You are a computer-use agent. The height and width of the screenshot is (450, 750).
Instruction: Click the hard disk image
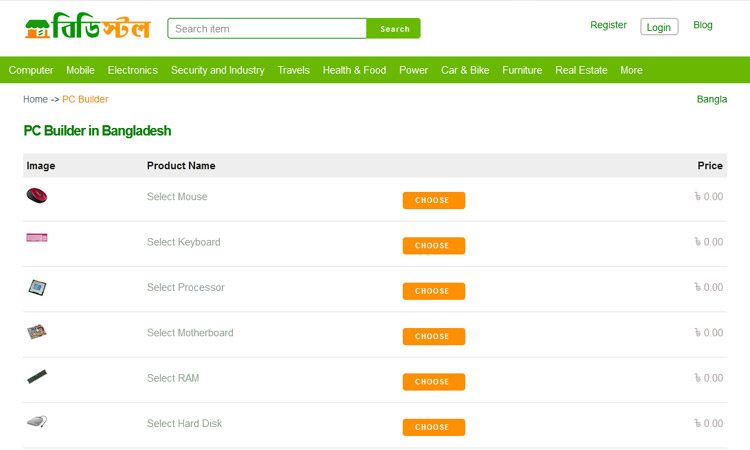click(37, 422)
